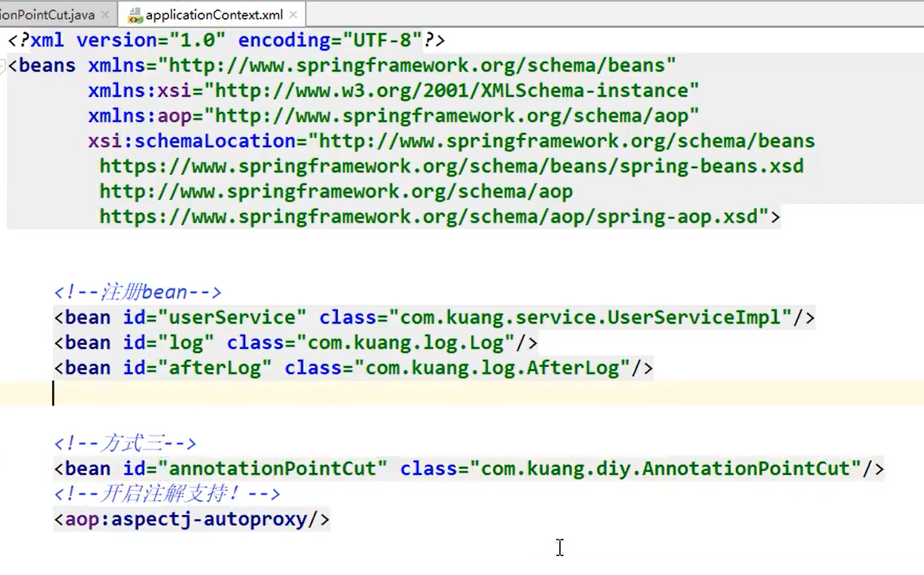Click com.kuang.diy.AnnotationPointCut class value

click(666, 469)
